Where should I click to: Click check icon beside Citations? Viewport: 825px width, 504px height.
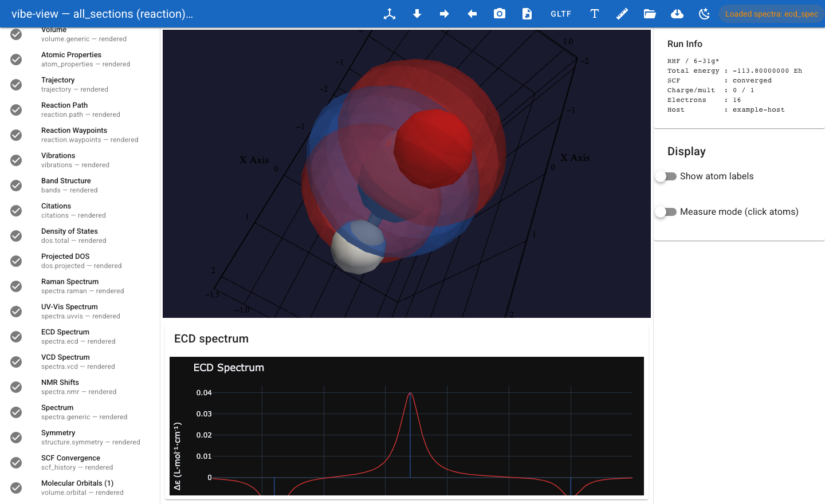tap(16, 211)
